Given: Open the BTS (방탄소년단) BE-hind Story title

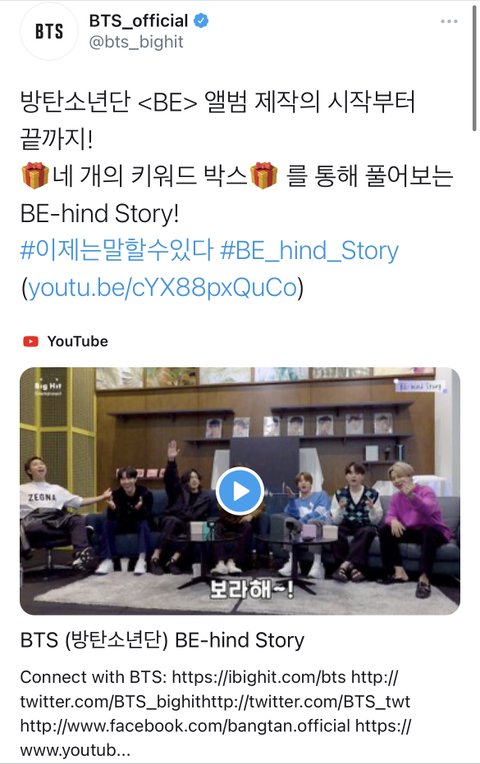Looking at the screenshot, I should pos(162,640).
